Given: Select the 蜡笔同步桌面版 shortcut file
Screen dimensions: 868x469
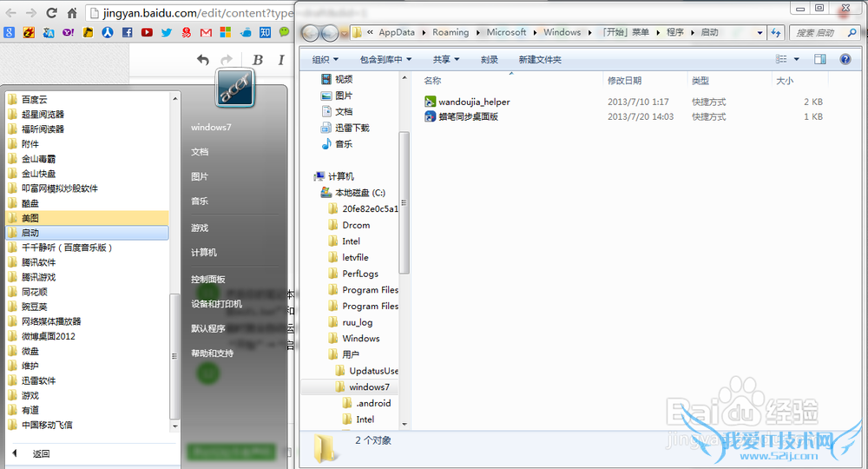Looking at the screenshot, I should [461, 117].
